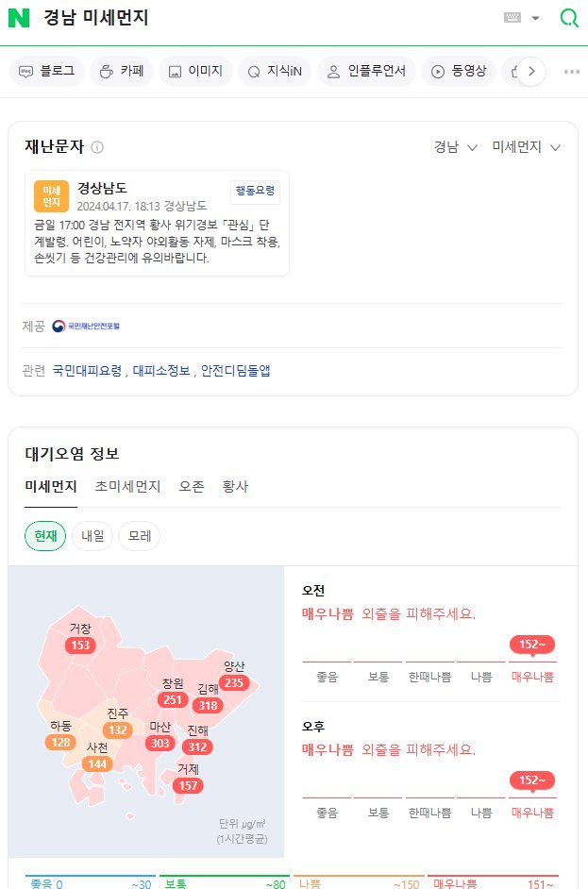The height and width of the screenshot is (889, 588).
Task: Select the 내일 time filter
Action: (92, 536)
